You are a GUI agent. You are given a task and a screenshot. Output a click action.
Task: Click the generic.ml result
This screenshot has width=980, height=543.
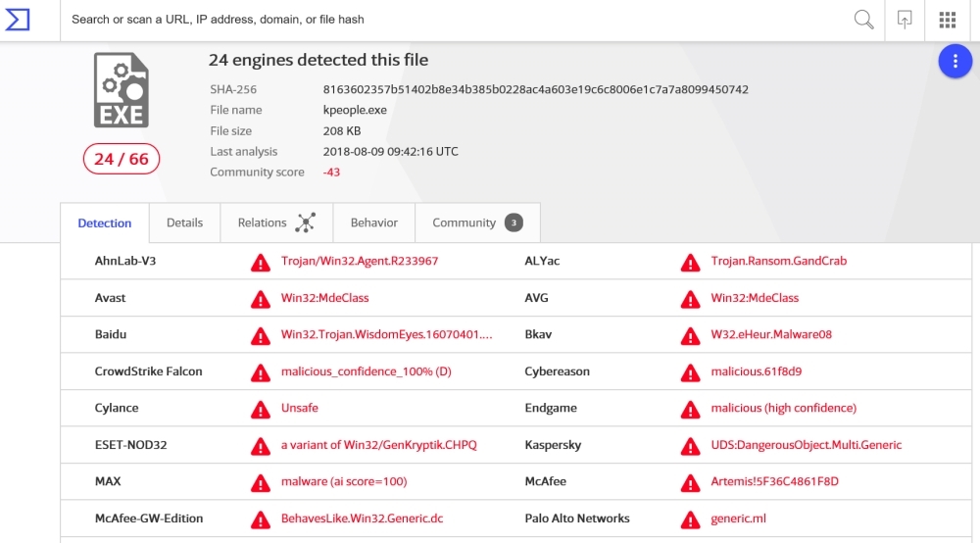click(738, 518)
